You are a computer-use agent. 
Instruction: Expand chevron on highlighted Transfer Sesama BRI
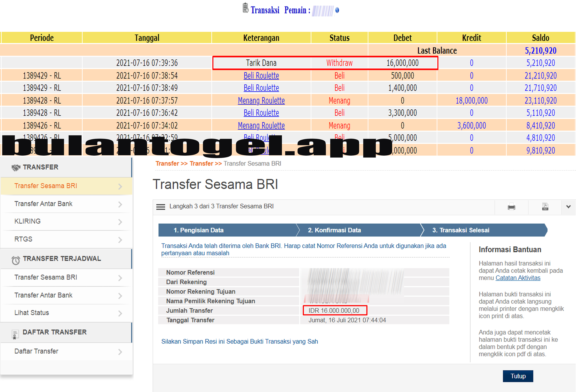coord(120,186)
